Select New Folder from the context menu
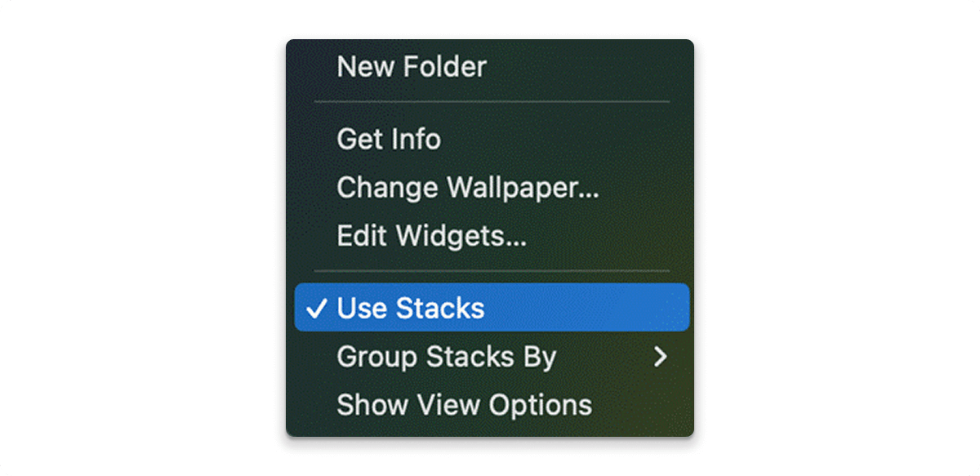 click(x=411, y=67)
